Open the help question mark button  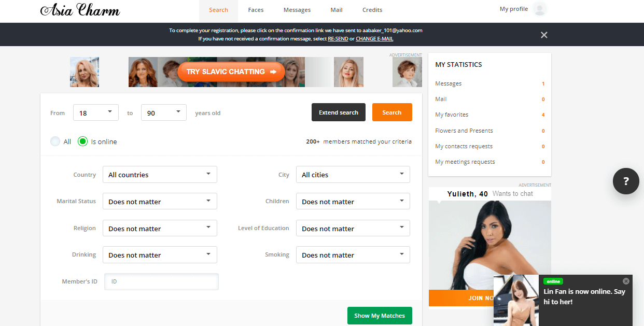(626, 181)
